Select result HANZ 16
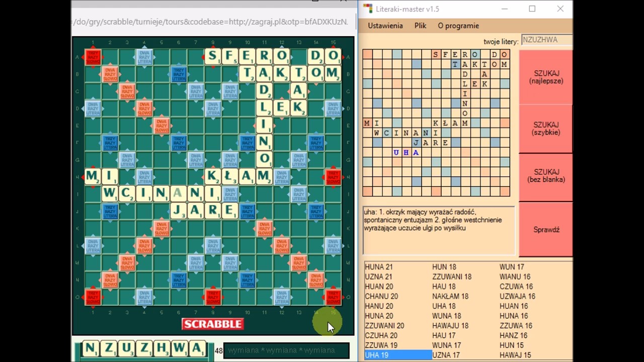The height and width of the screenshot is (362, 644). click(513, 335)
